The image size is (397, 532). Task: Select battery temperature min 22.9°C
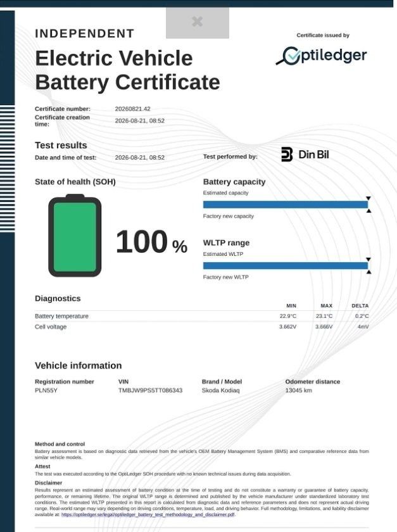coord(287,316)
